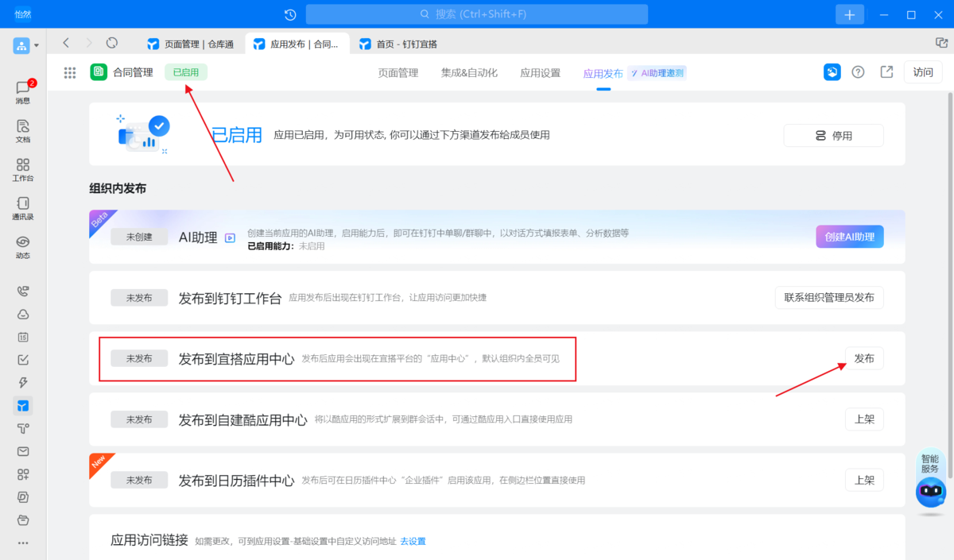
Task: Click the organization avatar icon at top-left
Action: pyautogui.click(x=21, y=45)
